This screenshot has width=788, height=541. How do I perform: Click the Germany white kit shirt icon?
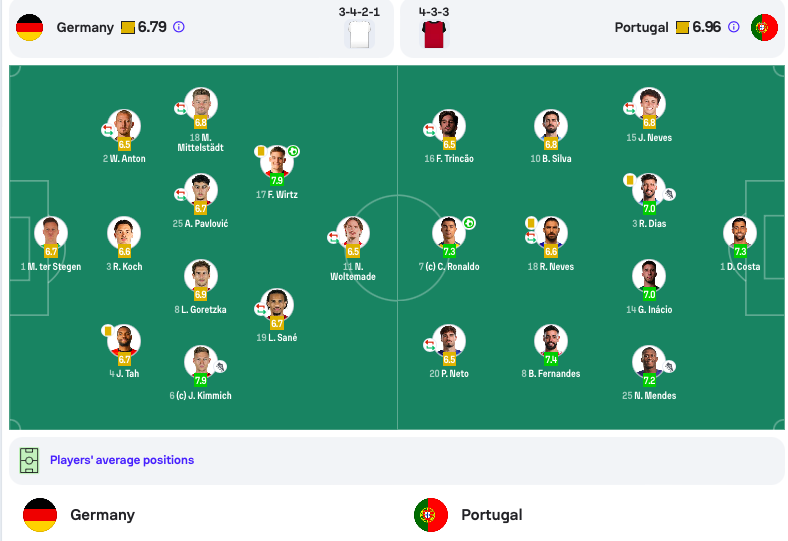359,35
